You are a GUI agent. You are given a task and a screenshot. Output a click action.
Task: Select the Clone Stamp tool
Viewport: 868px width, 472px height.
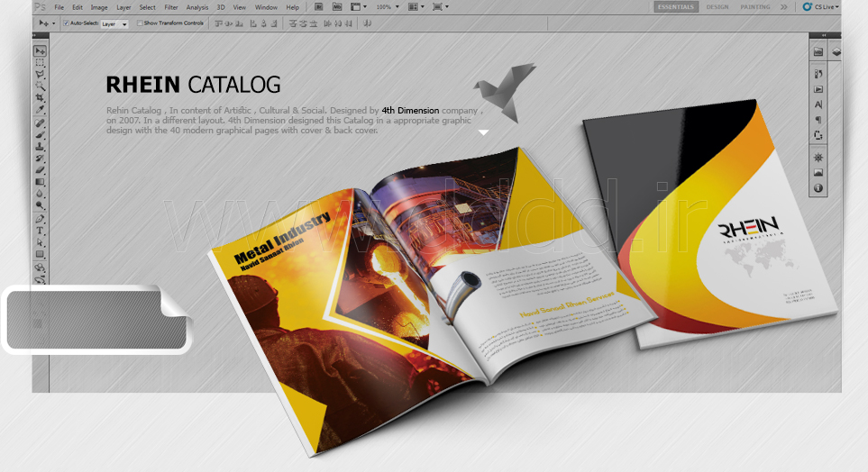pyautogui.click(x=40, y=147)
